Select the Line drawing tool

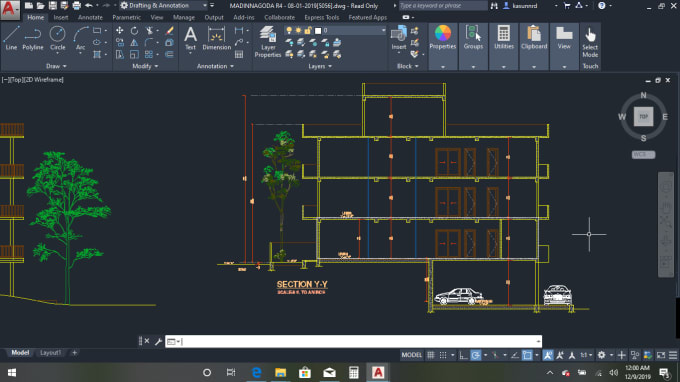click(x=11, y=38)
